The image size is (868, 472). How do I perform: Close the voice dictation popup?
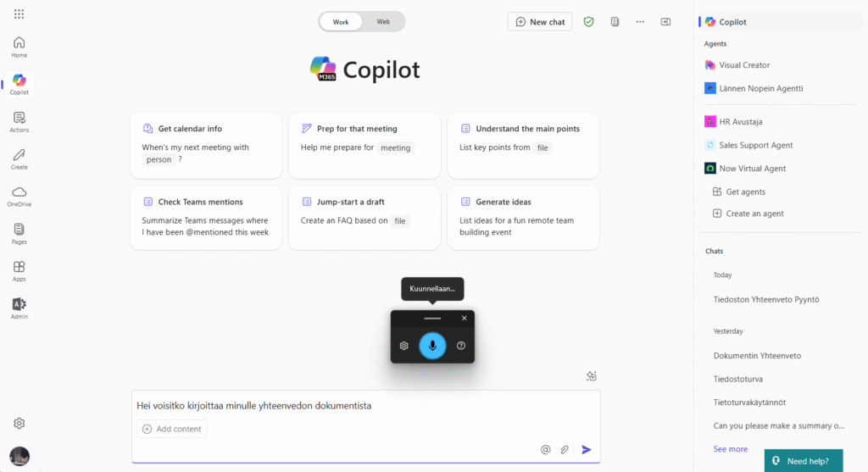464,318
